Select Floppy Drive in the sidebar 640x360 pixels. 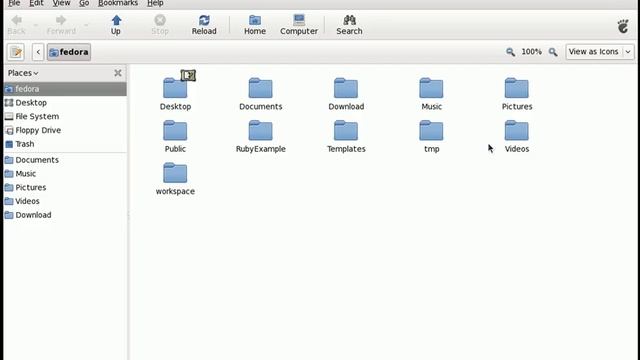(x=65, y=130)
